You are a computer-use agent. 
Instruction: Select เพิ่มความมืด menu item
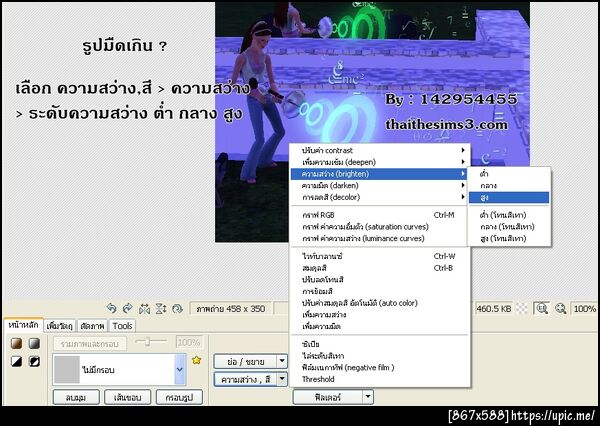pos(379,326)
